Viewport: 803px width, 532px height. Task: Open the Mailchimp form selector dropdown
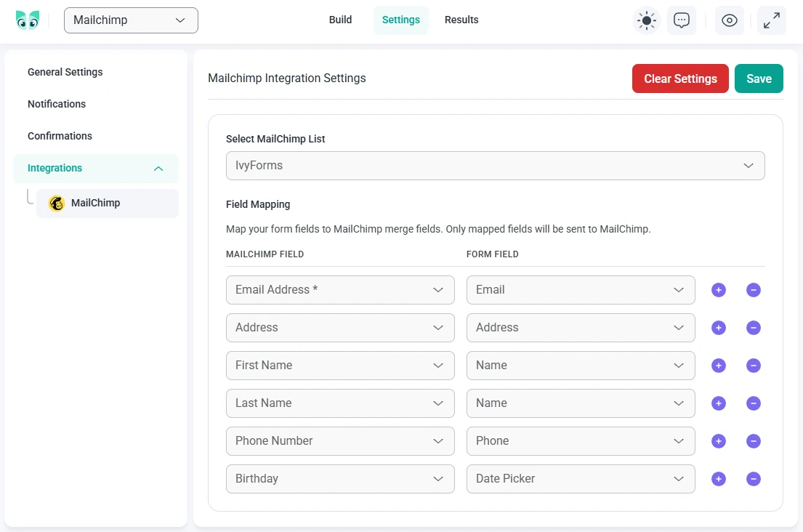click(131, 21)
